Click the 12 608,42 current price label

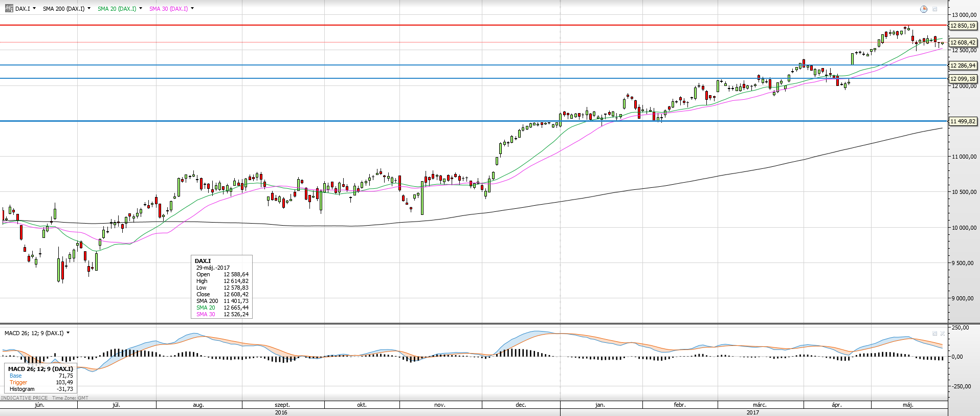[x=963, y=42]
